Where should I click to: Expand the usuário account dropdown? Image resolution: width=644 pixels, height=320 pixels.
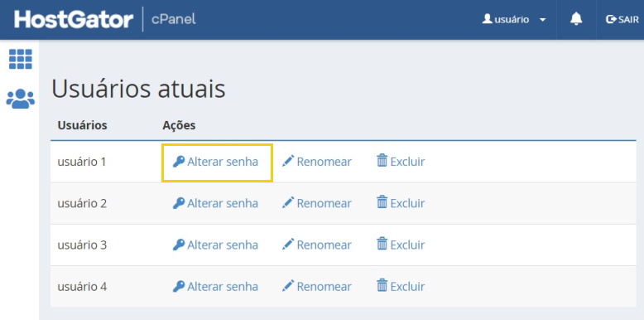coord(514,19)
